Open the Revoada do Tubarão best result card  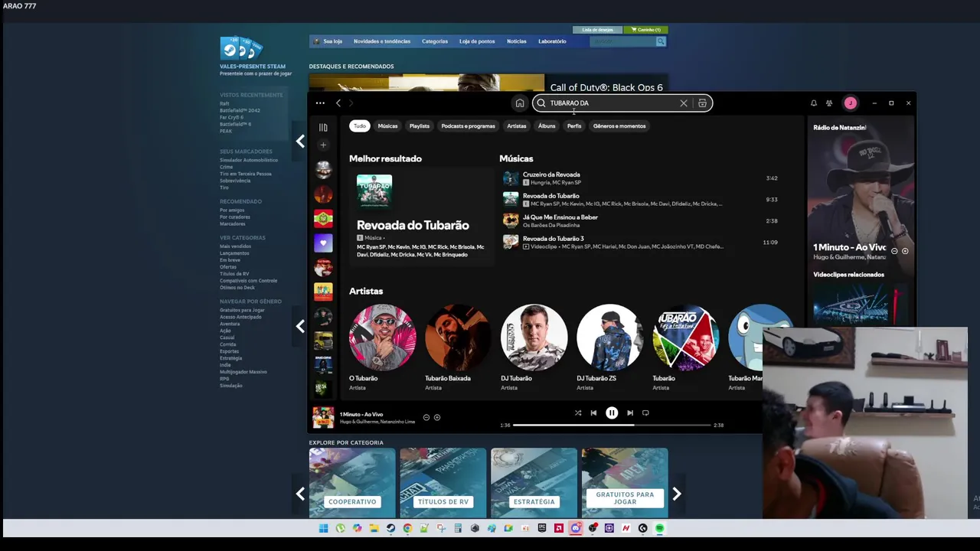[x=420, y=216]
